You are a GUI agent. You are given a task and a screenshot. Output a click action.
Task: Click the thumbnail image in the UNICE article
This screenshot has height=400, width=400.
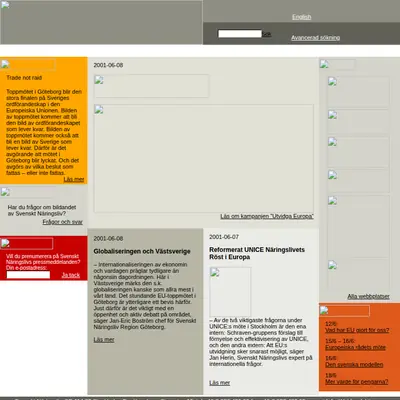230,292
